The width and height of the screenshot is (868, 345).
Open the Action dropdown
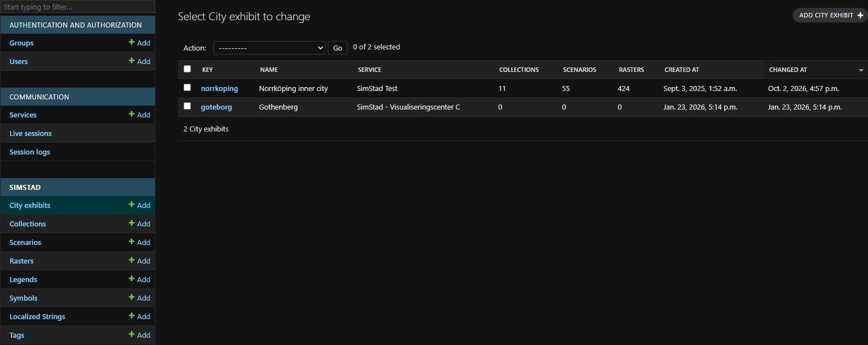click(269, 48)
